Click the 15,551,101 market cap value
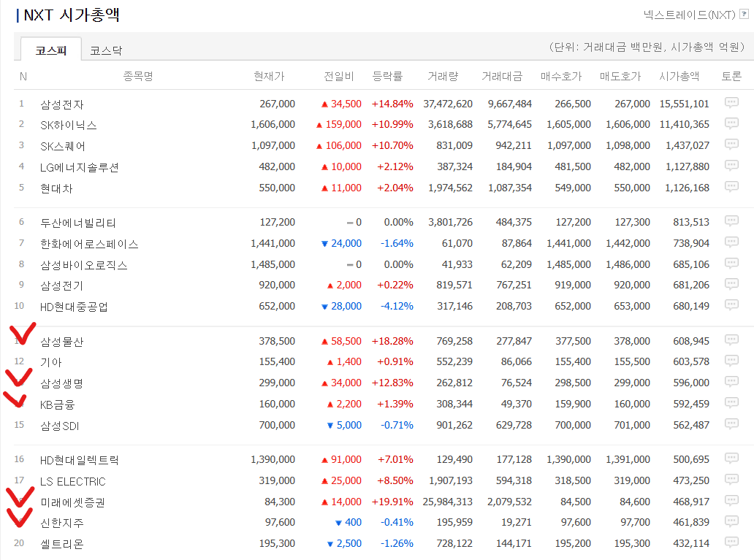754x560 pixels. [685, 104]
